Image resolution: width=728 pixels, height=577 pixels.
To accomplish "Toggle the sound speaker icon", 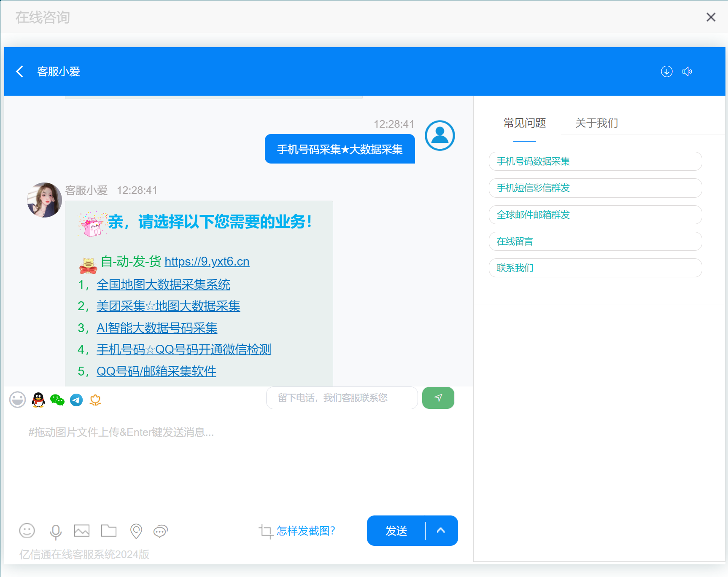I will (687, 71).
